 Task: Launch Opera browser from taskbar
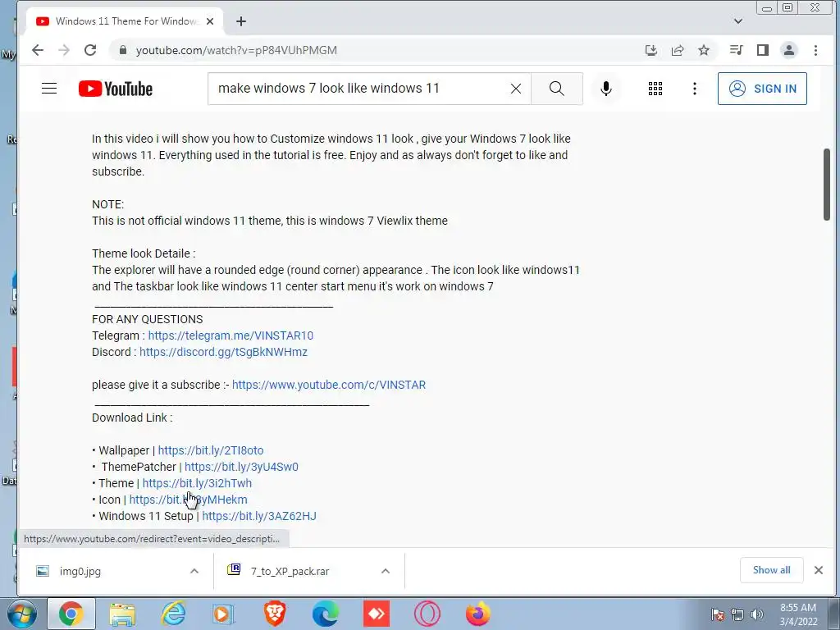(427, 614)
